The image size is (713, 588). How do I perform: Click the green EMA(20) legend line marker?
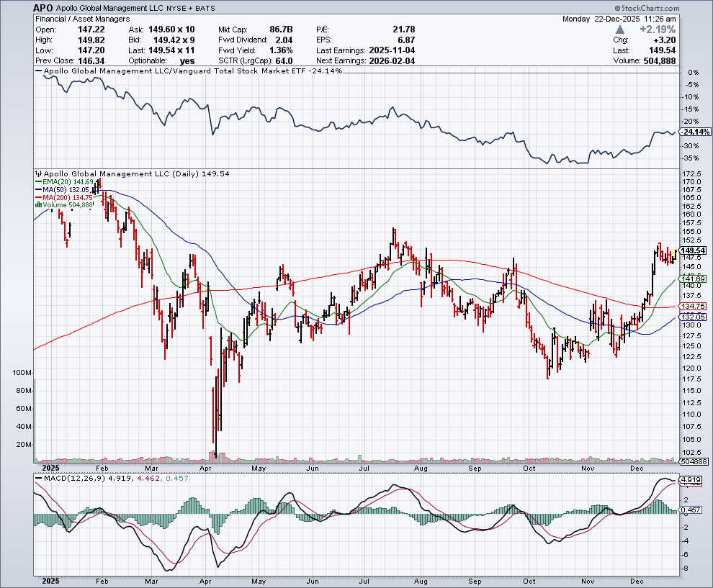click(x=39, y=182)
